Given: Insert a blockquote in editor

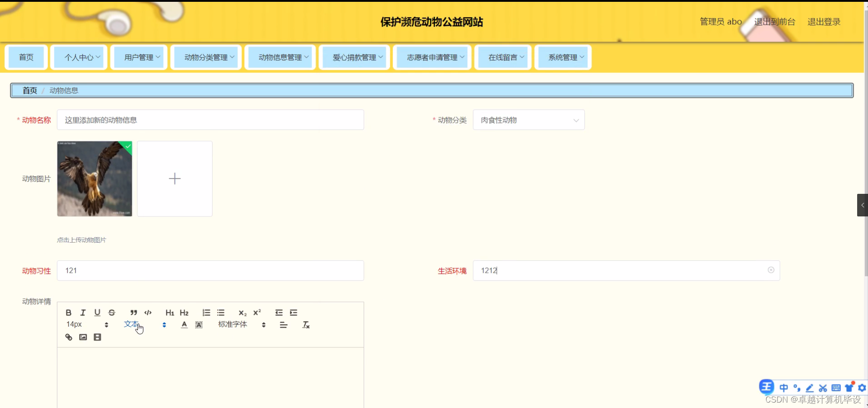Looking at the screenshot, I should (133, 313).
